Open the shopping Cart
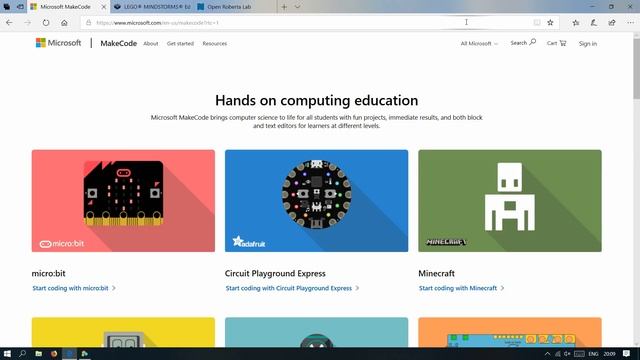640x360 pixels. [556, 43]
